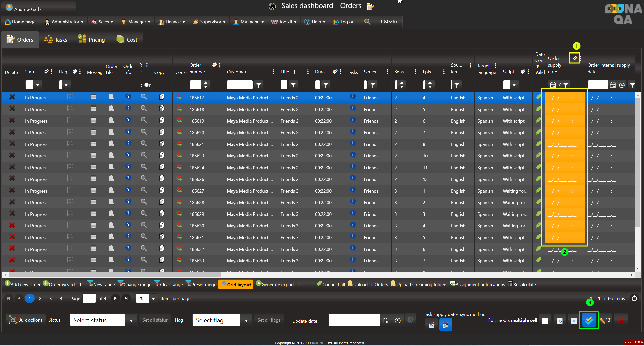Viewport: 644px width, 346px height.
Task: Click the Connect all leaf icon
Action: (319, 284)
